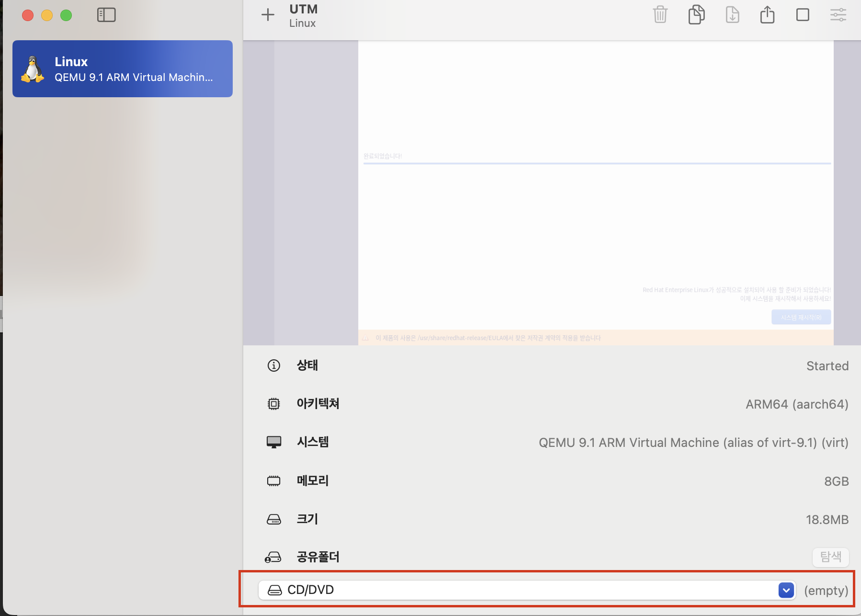
Task: Click the 공유폴더 label
Action: [318, 557]
